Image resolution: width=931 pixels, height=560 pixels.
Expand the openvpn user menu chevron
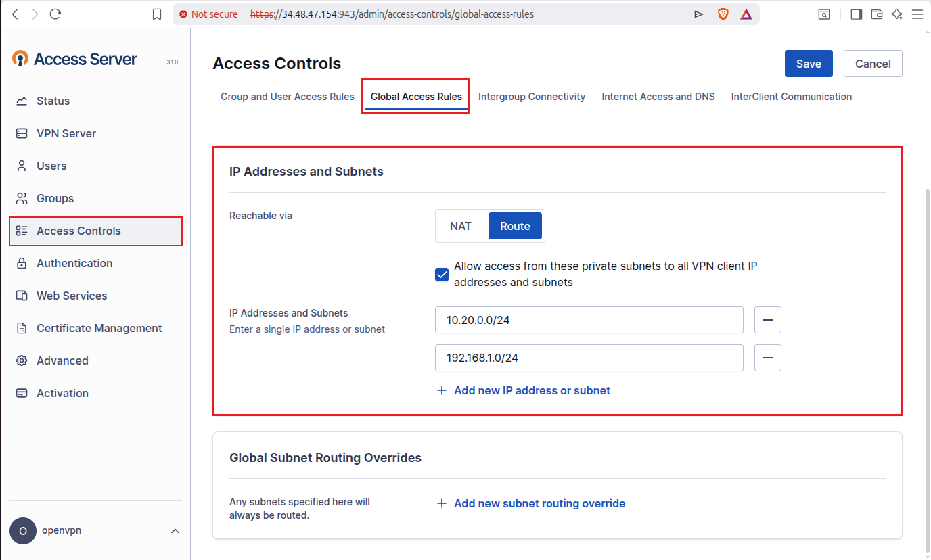coord(175,531)
